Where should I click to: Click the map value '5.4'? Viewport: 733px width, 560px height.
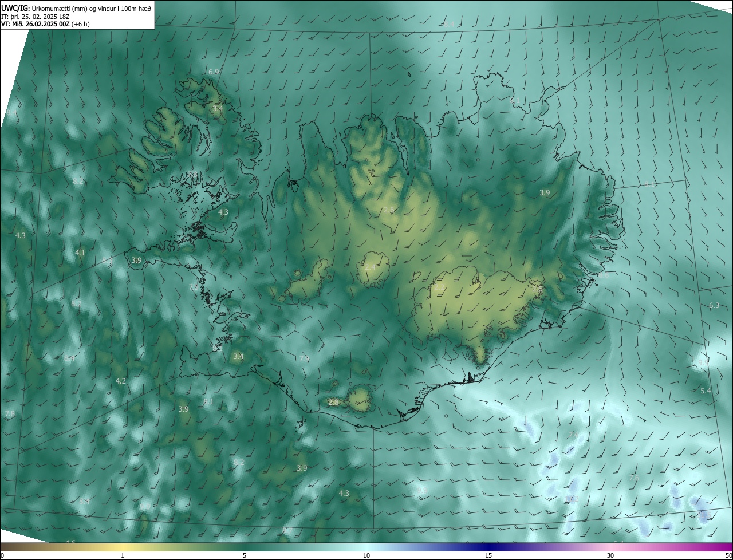[706, 391]
